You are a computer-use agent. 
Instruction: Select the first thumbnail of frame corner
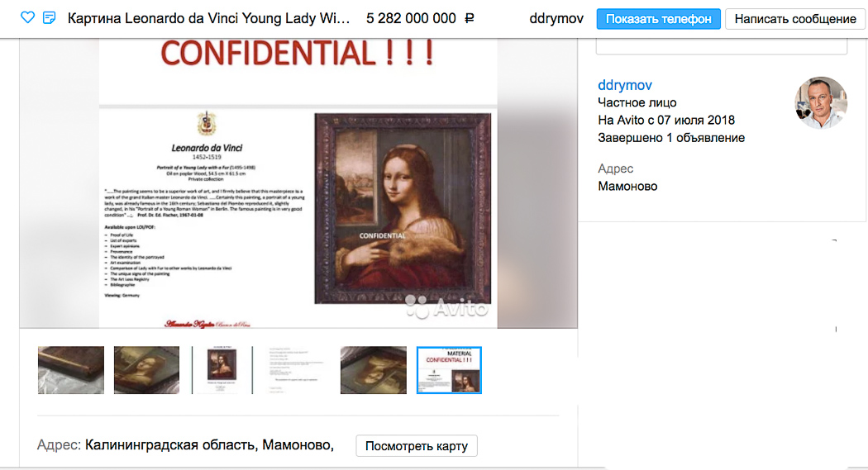[x=71, y=370]
